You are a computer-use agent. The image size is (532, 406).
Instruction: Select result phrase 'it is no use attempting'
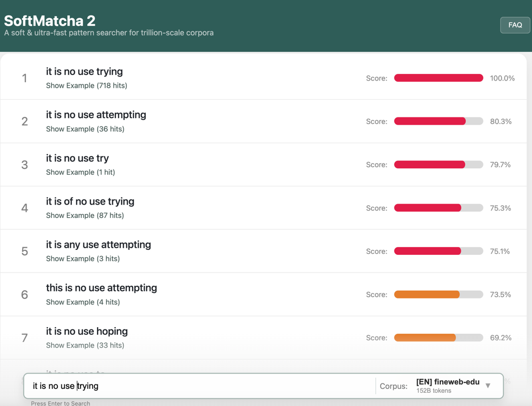point(96,115)
